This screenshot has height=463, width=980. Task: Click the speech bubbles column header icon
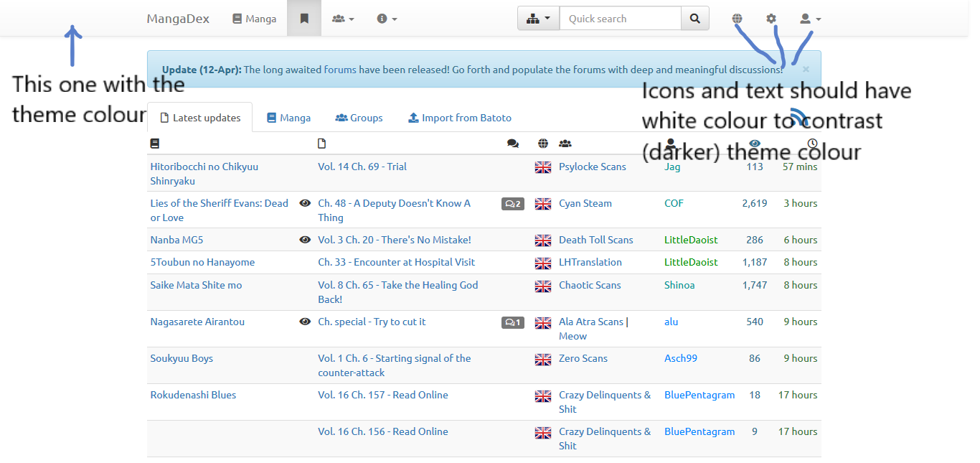[x=513, y=144]
